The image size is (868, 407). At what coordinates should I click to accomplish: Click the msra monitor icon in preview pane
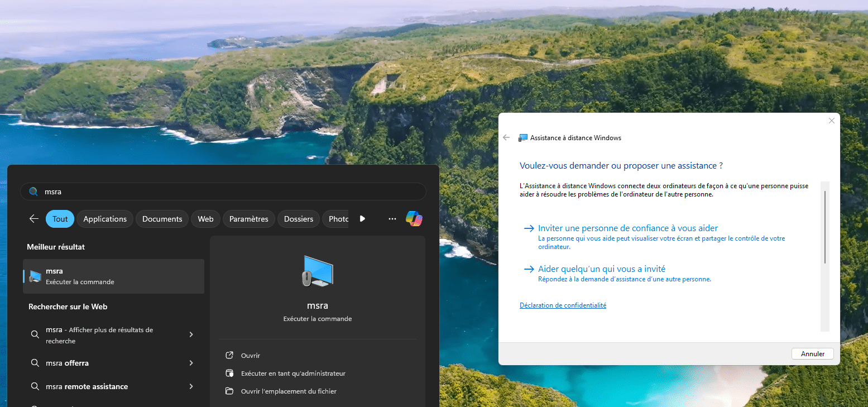click(317, 272)
